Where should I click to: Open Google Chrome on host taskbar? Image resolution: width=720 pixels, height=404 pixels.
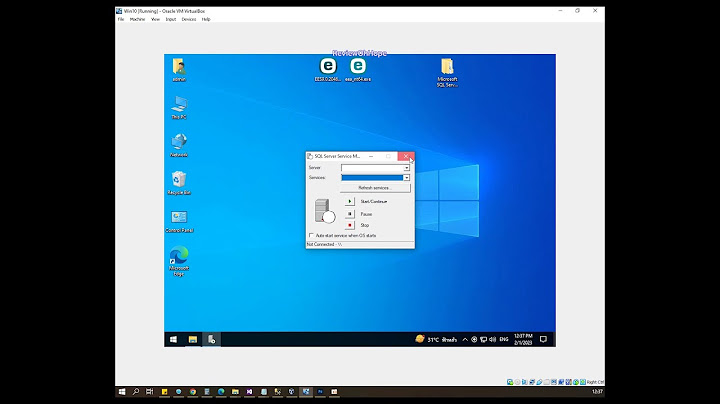[193, 392]
